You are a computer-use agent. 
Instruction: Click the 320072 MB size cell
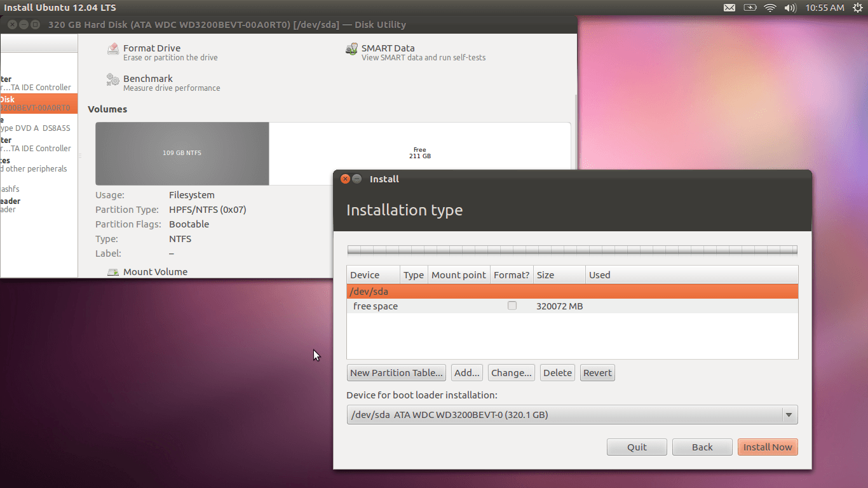(559, 306)
